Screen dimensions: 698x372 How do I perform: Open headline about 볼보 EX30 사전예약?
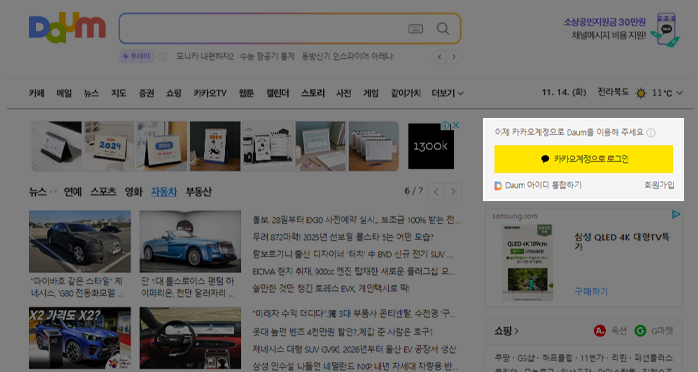pos(357,220)
